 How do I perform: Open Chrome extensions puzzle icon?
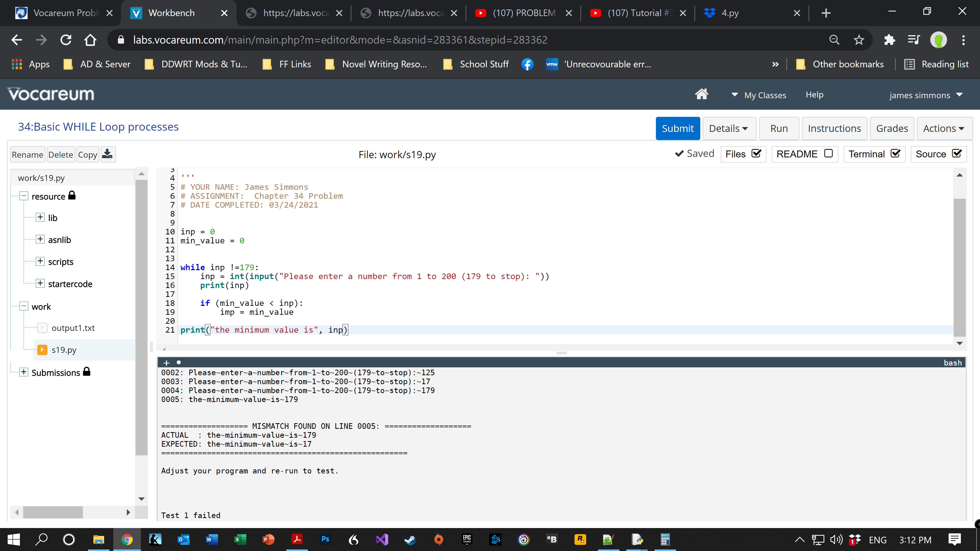coord(889,40)
